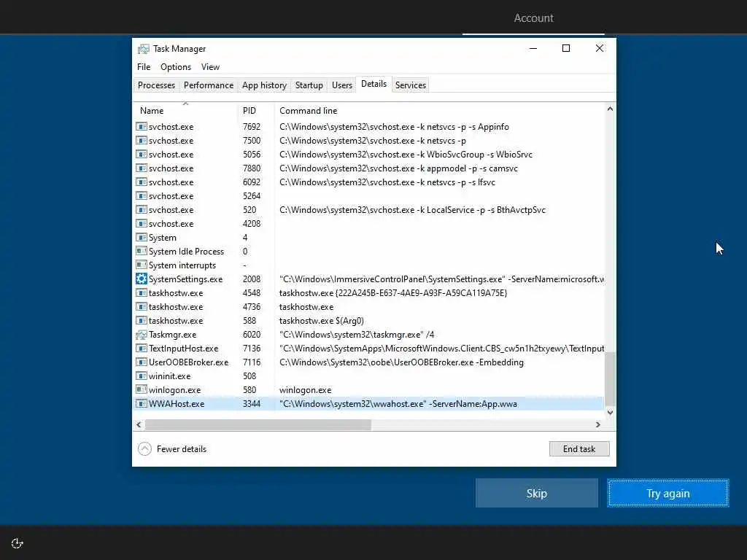Click the Taskmgr.exe process icon

coord(142,335)
